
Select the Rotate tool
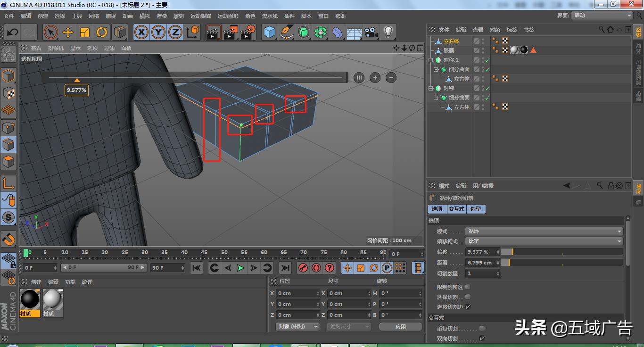102,32
